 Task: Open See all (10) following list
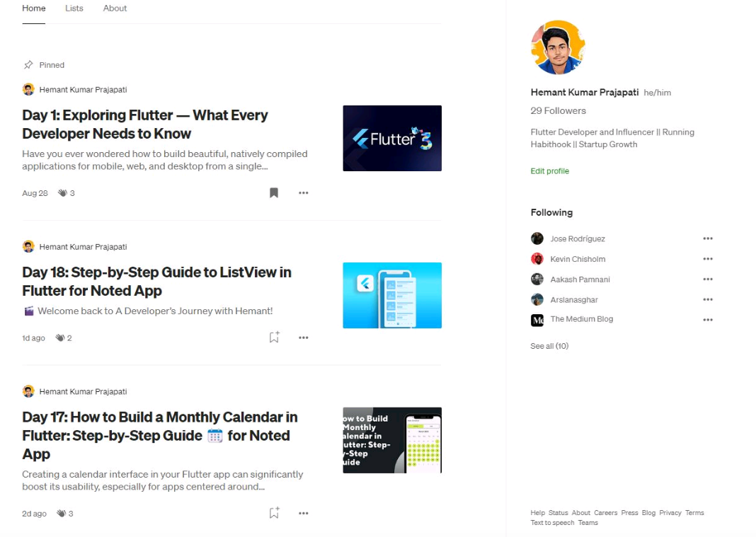click(x=549, y=346)
